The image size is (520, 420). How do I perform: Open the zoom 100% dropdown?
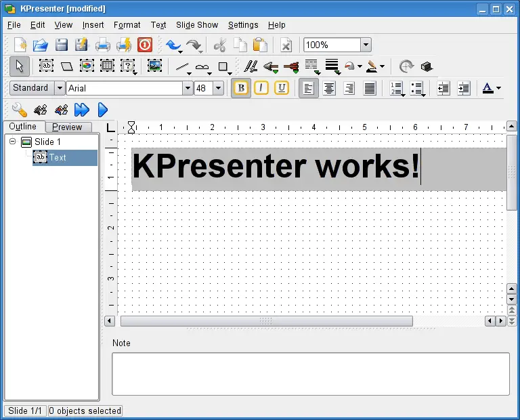pyautogui.click(x=366, y=45)
